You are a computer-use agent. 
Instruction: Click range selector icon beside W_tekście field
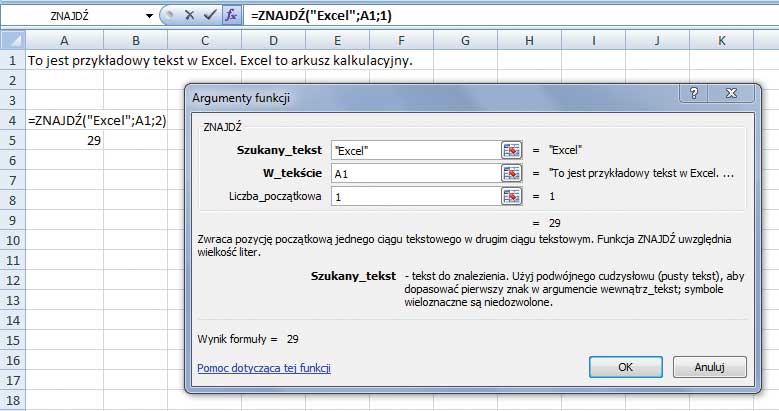512,173
